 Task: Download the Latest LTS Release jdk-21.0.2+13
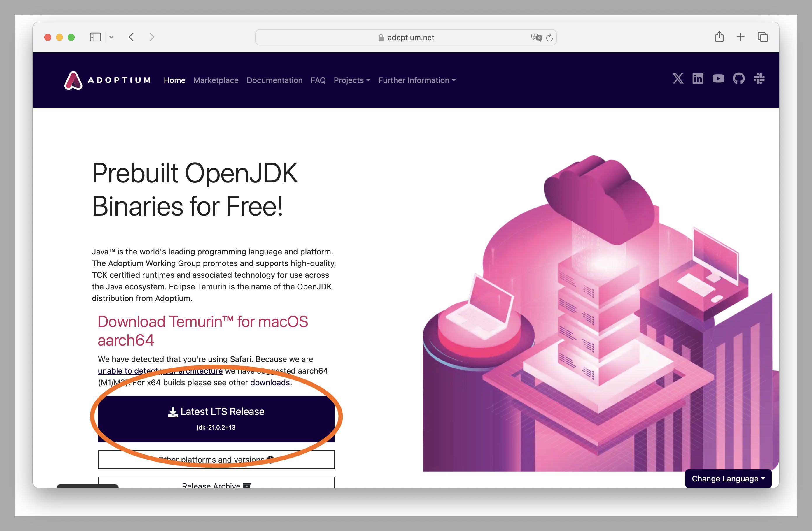[x=216, y=419]
